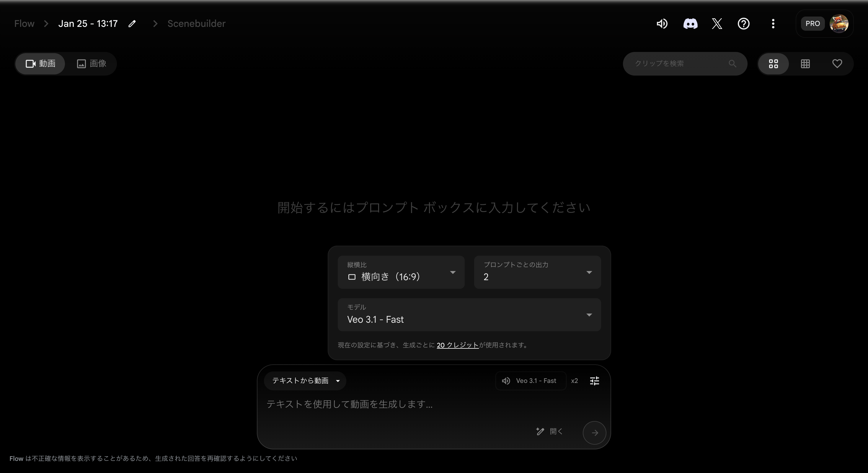Image resolution: width=868 pixels, height=473 pixels.
Task: Select the 動画 video tab
Action: [x=40, y=64]
